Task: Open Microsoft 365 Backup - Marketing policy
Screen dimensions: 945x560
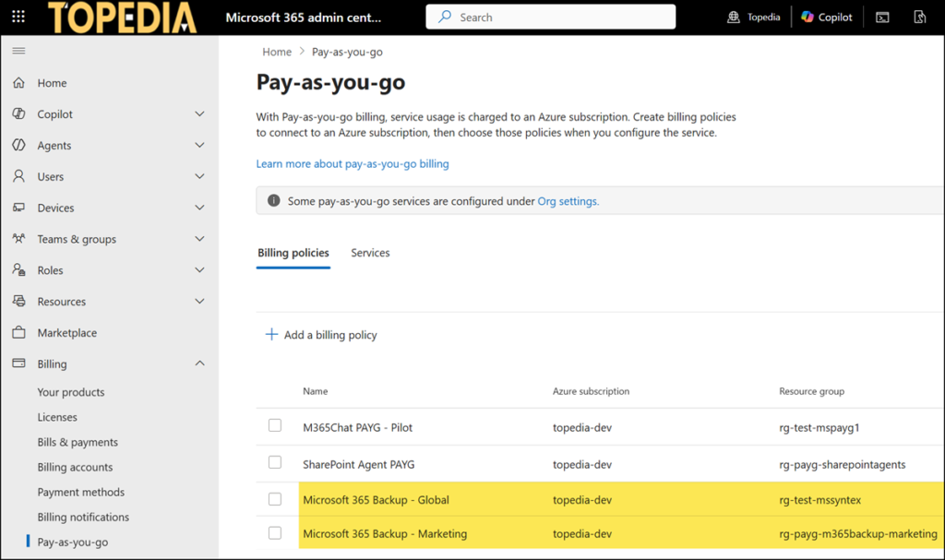Action: pyautogui.click(x=385, y=533)
